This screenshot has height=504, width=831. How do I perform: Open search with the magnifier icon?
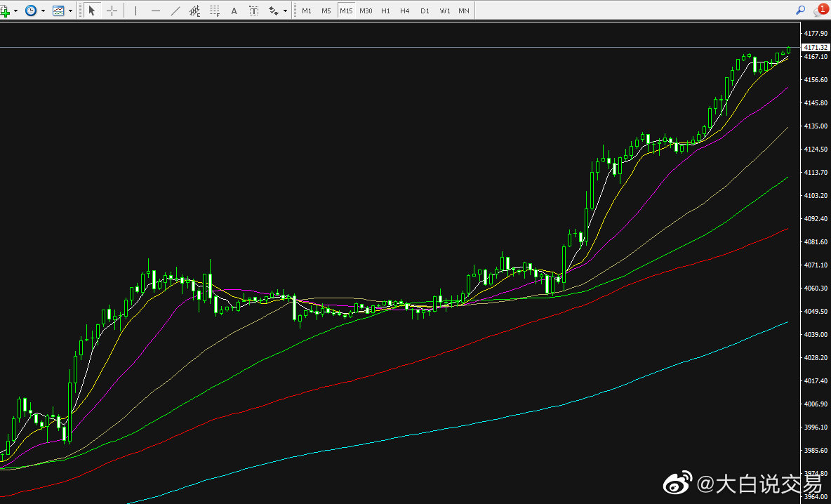click(x=800, y=11)
